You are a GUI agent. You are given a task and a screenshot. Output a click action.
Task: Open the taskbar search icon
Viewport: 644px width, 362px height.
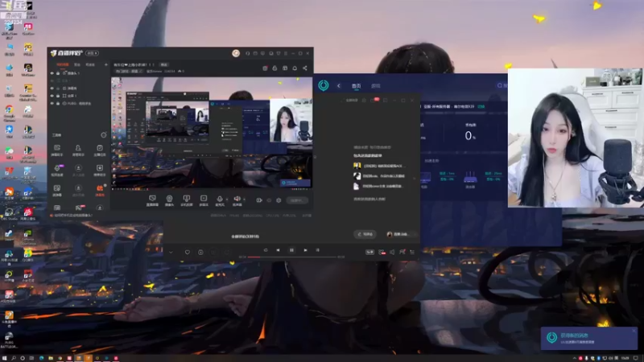tap(13, 358)
